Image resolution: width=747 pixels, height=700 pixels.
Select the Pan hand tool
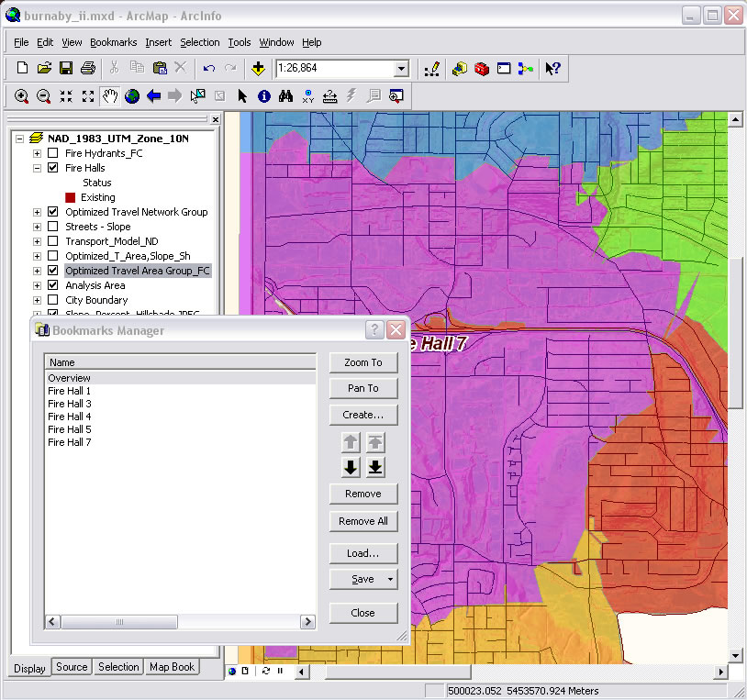(x=109, y=95)
